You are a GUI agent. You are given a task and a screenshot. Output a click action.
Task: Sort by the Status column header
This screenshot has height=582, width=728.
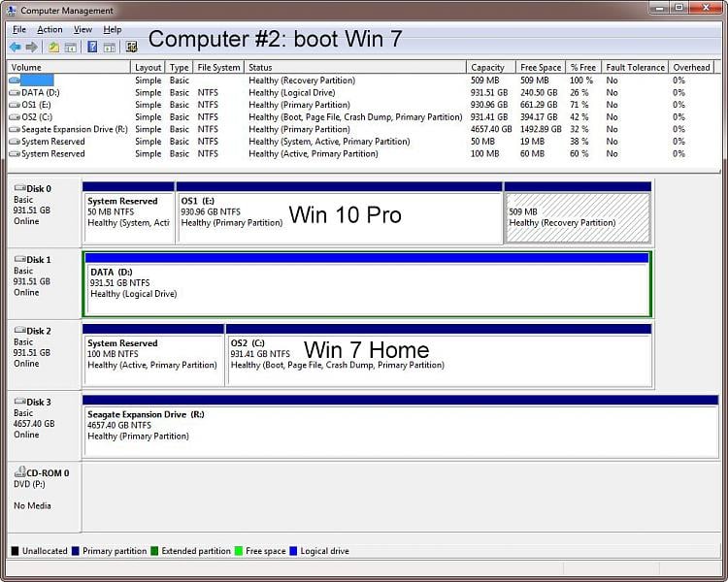pos(355,67)
